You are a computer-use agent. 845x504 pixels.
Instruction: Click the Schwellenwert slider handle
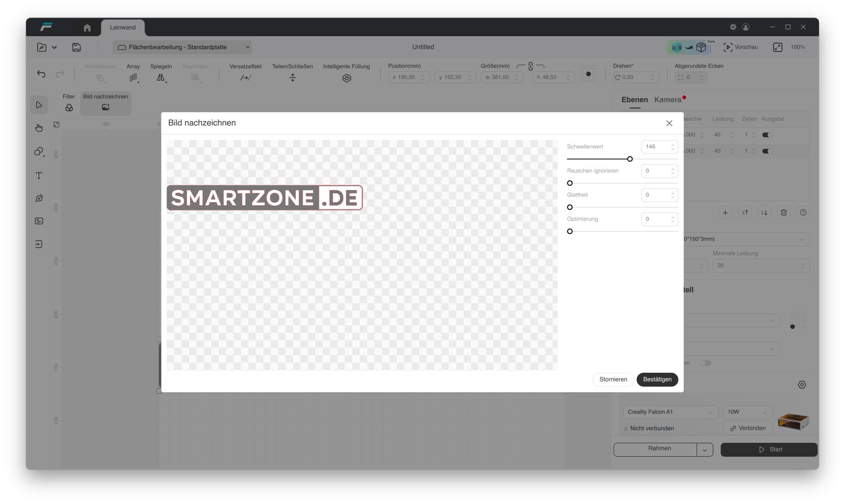coord(630,159)
